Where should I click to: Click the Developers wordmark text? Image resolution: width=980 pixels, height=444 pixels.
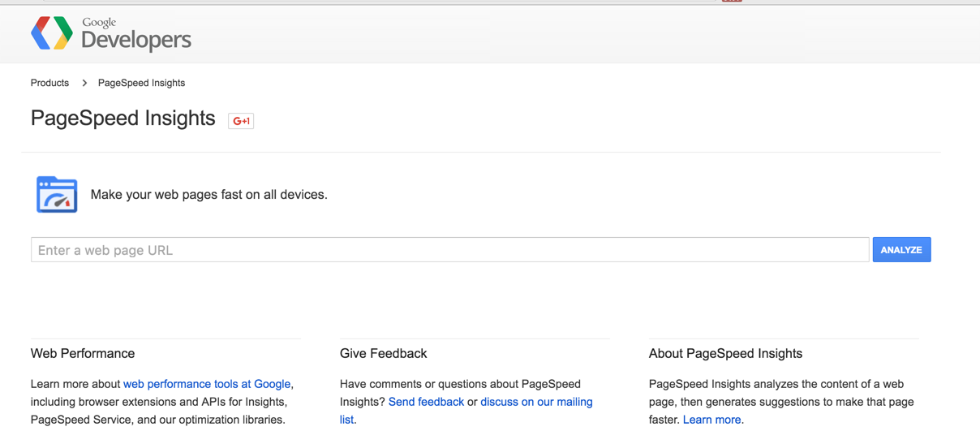(136, 40)
